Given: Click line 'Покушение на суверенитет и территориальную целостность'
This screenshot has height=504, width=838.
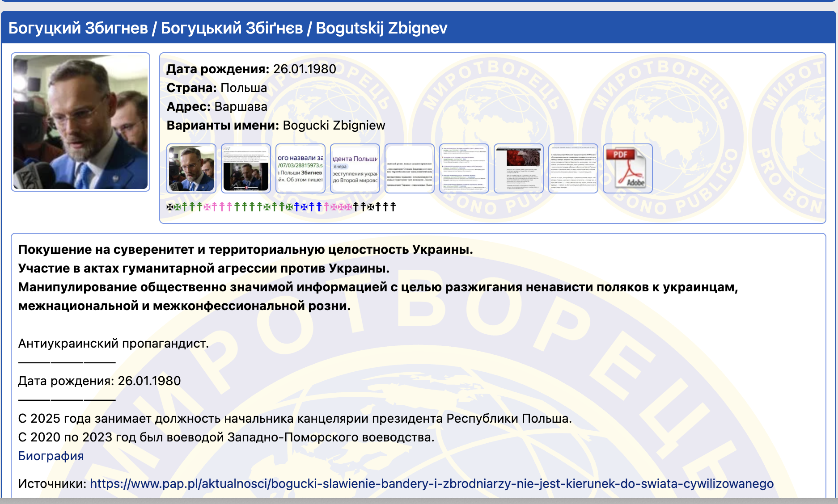Looking at the screenshot, I should [245, 249].
